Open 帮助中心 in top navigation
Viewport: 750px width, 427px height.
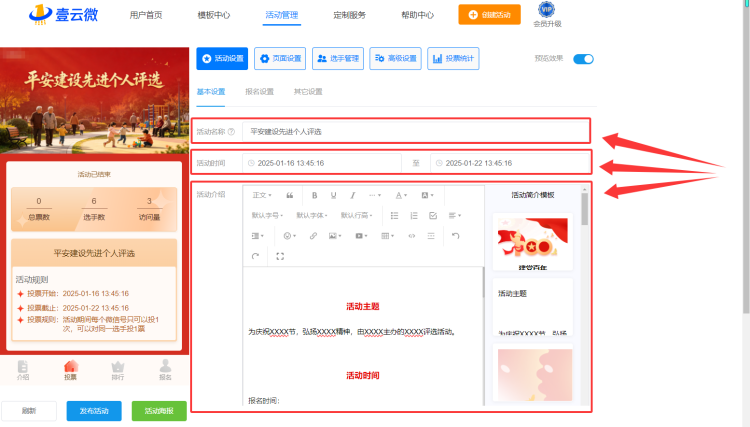point(418,15)
